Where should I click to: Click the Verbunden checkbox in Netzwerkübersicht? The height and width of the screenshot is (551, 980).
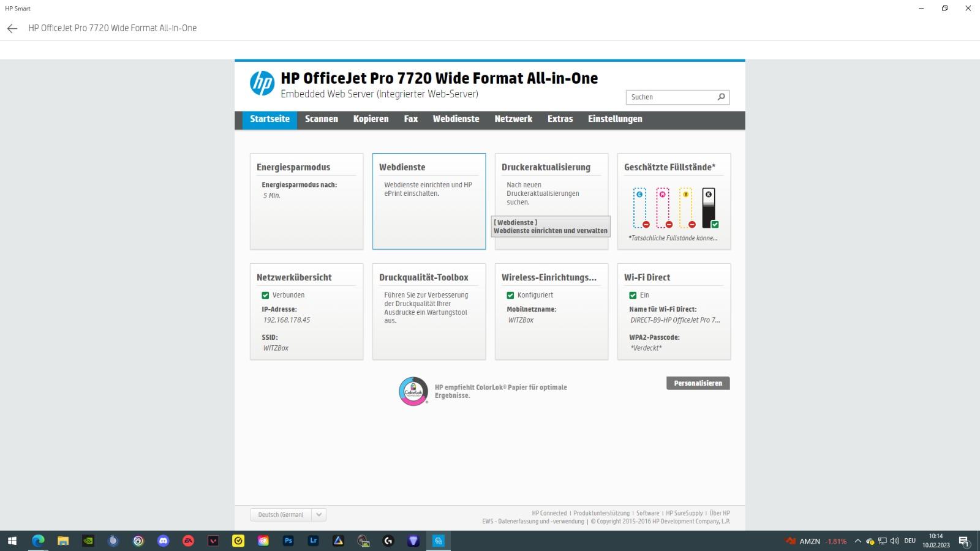coord(265,295)
